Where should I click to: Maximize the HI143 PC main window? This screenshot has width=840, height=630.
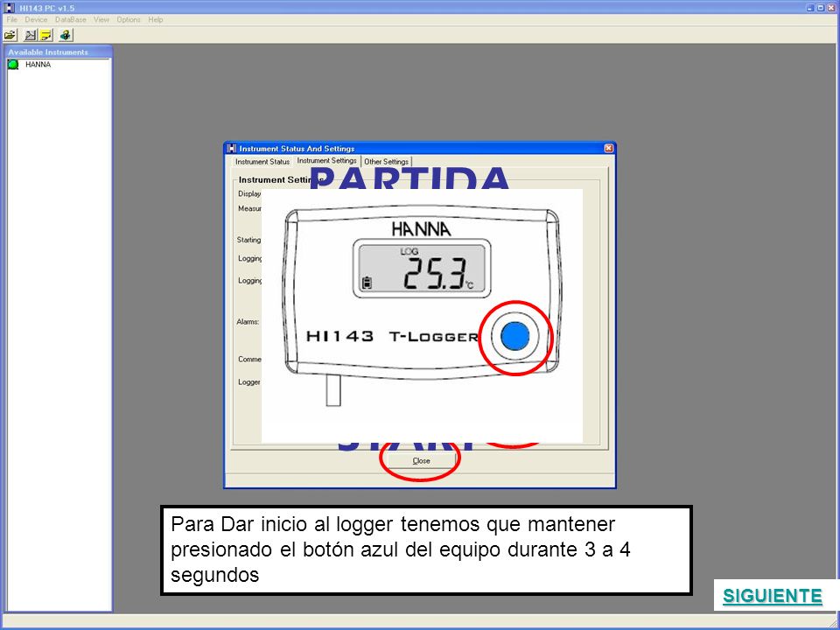pyautogui.click(x=820, y=8)
